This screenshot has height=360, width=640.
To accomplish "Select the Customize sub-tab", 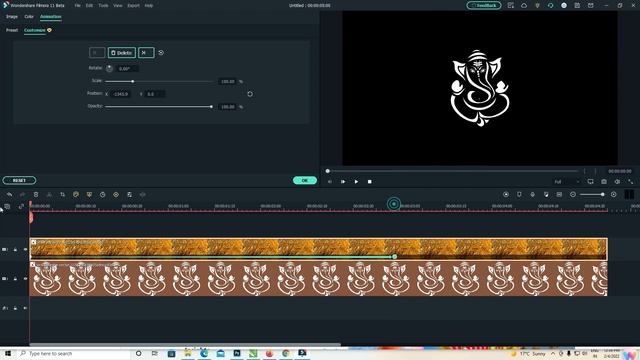I will (x=35, y=30).
